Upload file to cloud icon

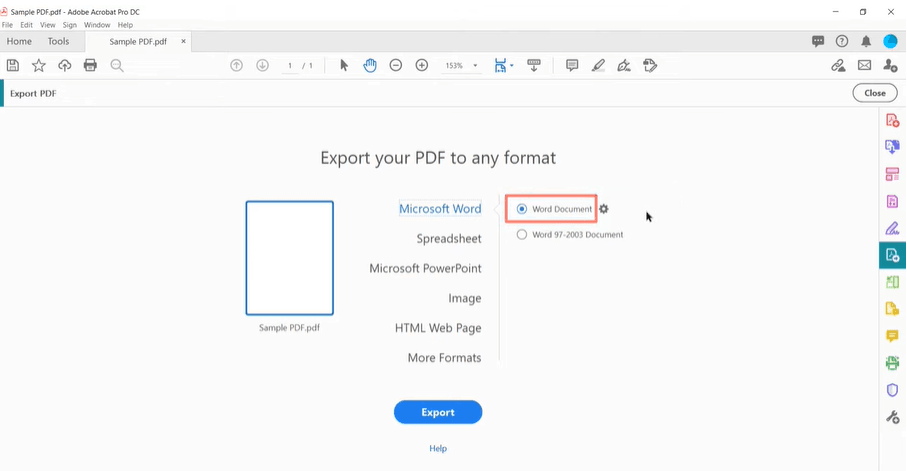point(65,65)
